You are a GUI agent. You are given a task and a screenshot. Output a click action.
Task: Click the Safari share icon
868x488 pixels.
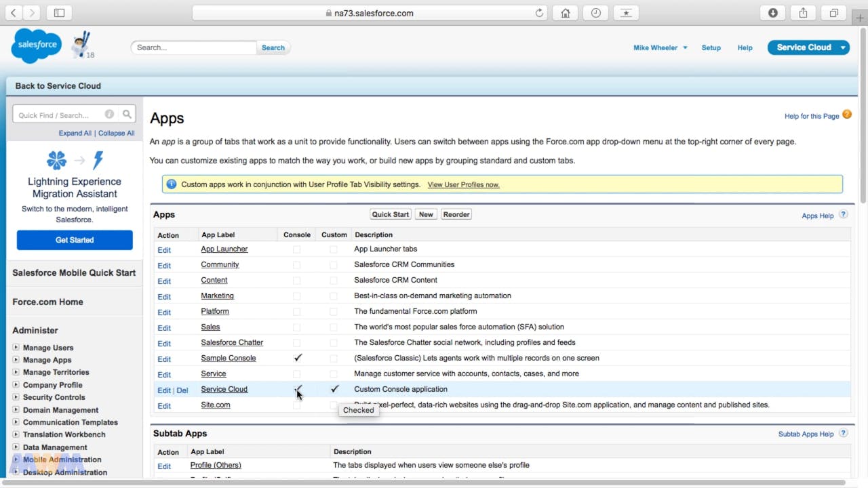point(803,13)
